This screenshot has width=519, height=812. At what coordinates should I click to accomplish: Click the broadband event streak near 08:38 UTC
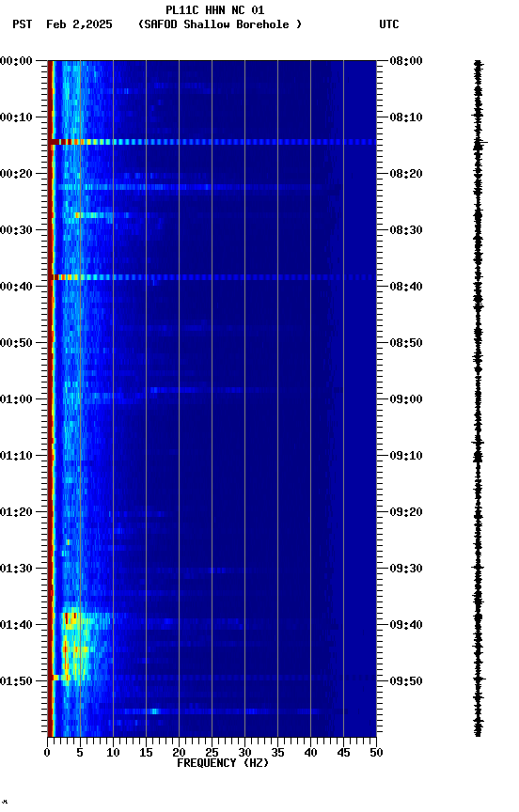(x=212, y=277)
